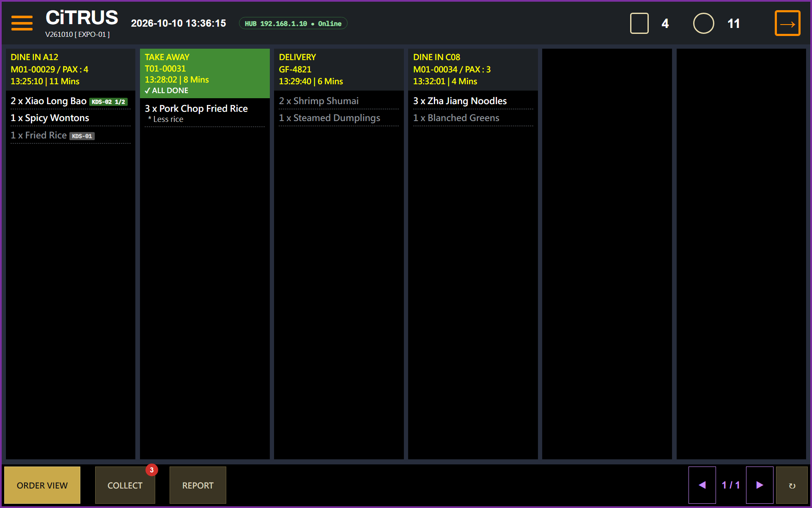Select Delivery GF-4821 order header

pyautogui.click(x=339, y=69)
